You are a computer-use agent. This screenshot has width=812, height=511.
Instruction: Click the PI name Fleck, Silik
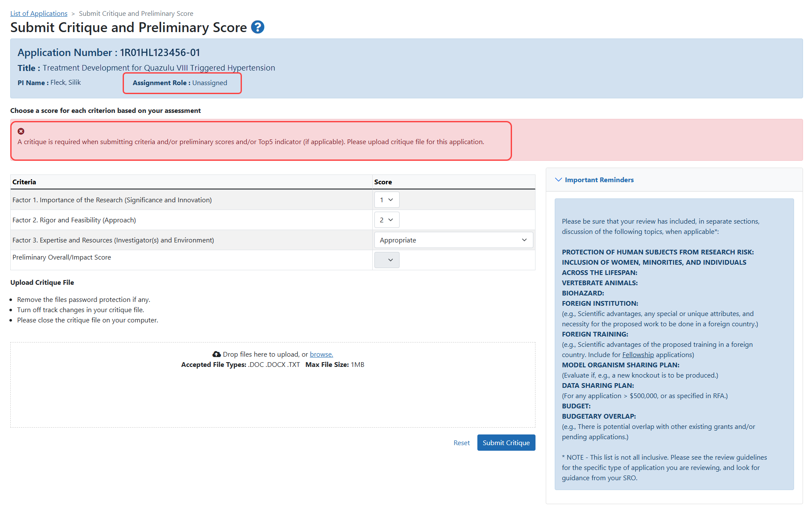coord(65,83)
